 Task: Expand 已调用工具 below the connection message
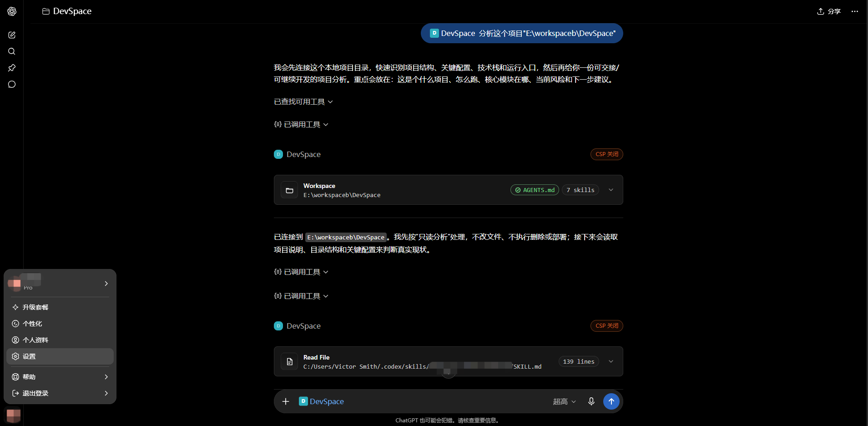pyautogui.click(x=301, y=272)
